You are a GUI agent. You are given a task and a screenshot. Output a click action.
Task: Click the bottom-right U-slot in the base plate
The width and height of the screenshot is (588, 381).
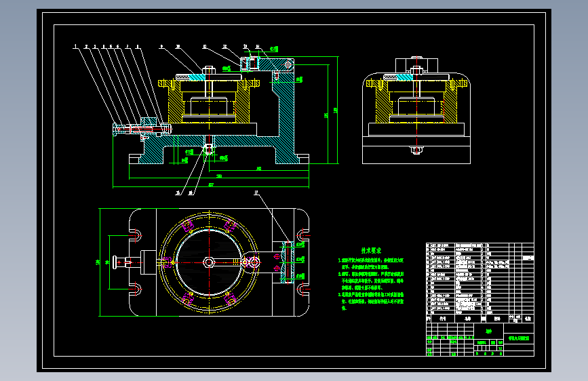click(303, 289)
